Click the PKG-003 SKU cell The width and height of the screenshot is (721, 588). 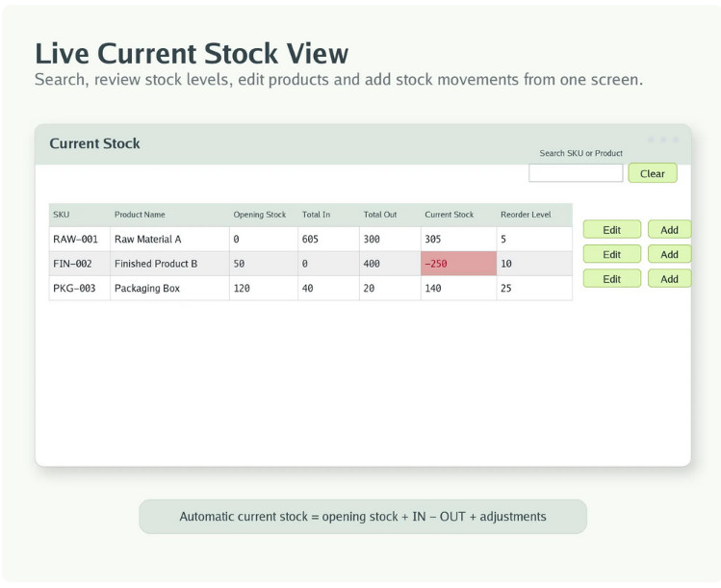tap(80, 289)
